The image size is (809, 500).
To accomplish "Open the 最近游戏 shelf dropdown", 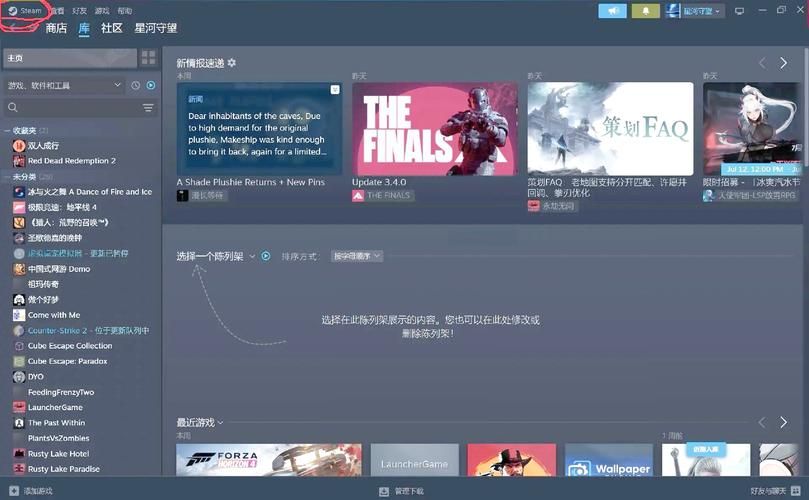I will [220, 423].
